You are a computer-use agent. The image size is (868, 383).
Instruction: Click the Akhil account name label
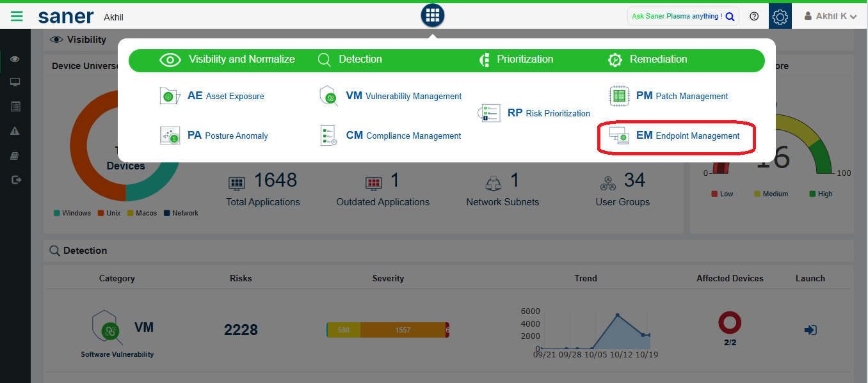pos(113,17)
